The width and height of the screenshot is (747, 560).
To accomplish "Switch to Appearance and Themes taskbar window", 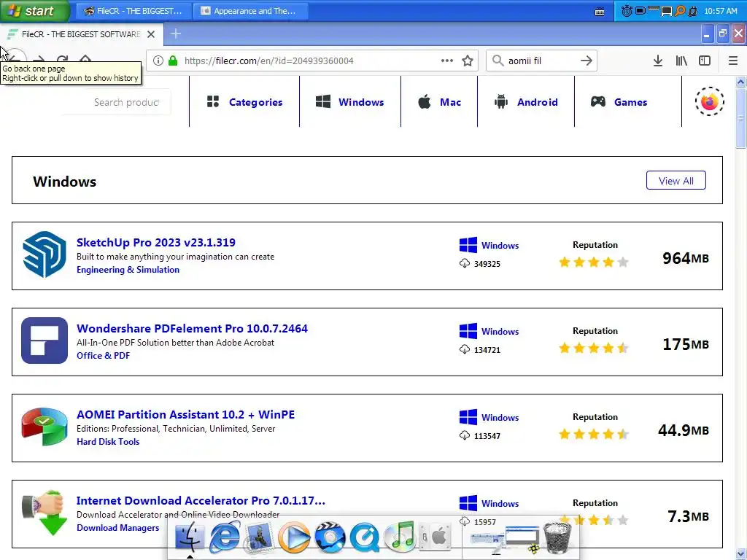I will pos(251,10).
